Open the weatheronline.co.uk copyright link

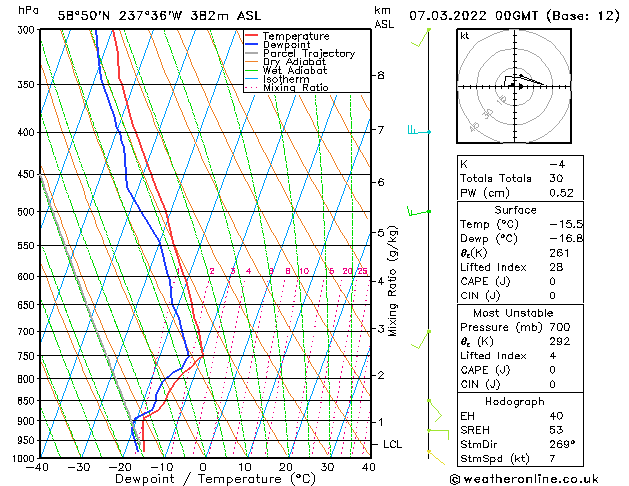(524, 479)
